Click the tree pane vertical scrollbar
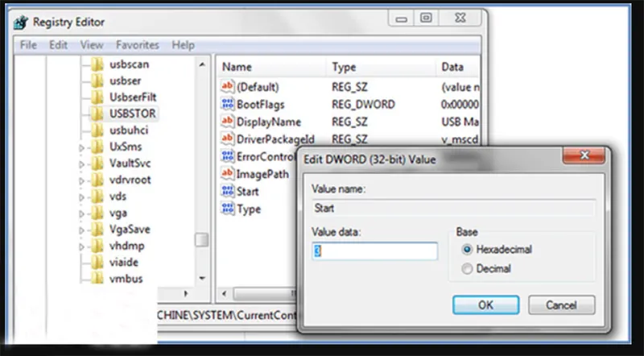Image resolution: width=644 pixels, height=356 pixels. (x=202, y=161)
